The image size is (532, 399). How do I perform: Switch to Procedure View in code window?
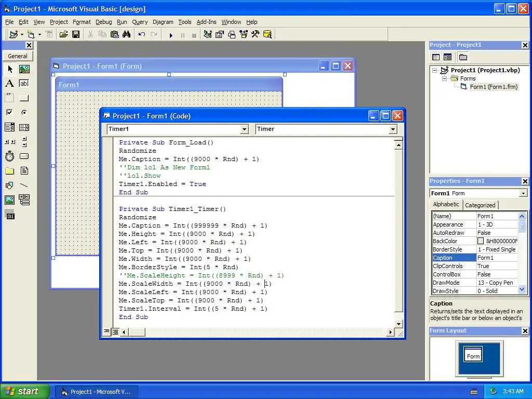(x=107, y=331)
